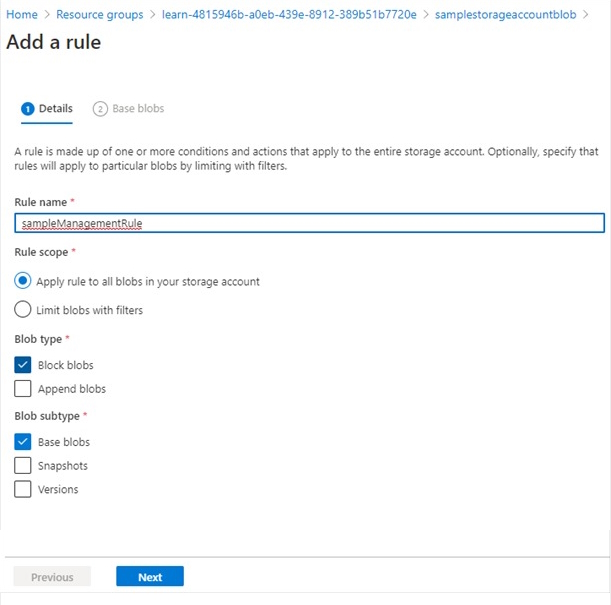
Task: Switch to the Base blobs tab
Action: click(x=138, y=108)
